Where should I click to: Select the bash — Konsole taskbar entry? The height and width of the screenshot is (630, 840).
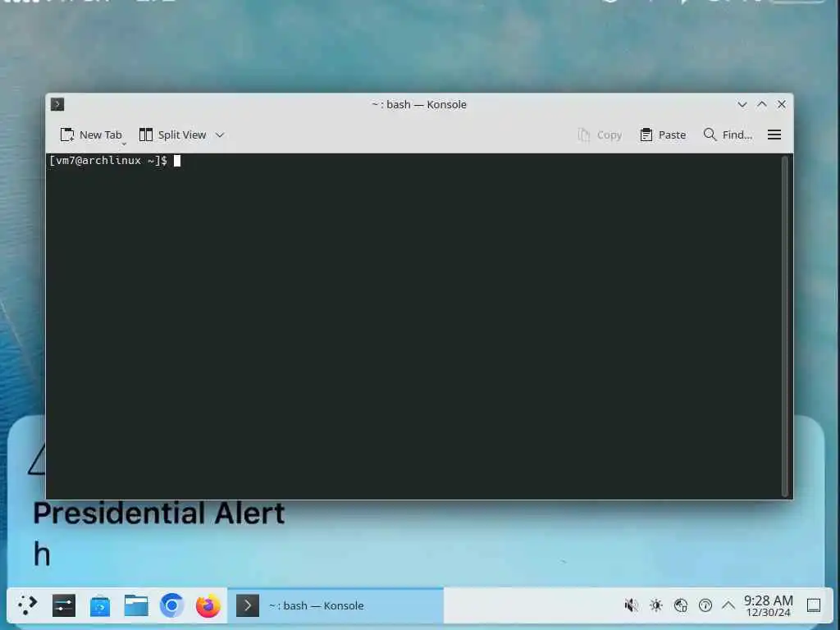(336, 605)
